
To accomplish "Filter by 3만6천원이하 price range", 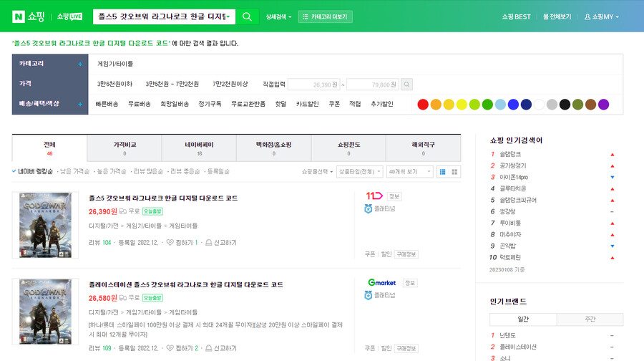I will click(114, 84).
